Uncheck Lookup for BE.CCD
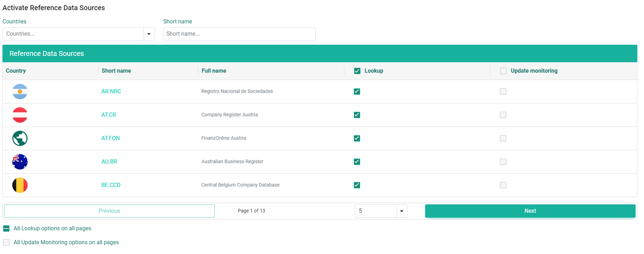 [357, 185]
